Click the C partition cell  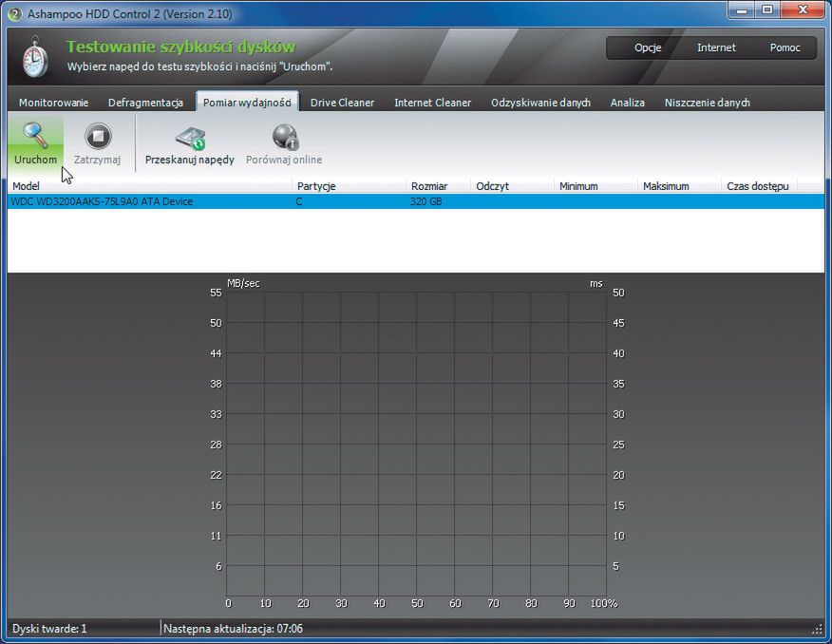[x=299, y=201]
